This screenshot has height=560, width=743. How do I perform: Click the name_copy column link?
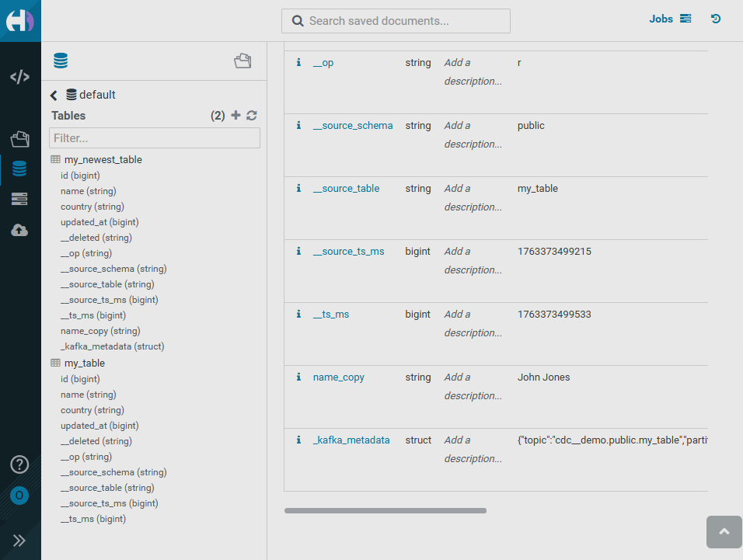[x=338, y=377]
